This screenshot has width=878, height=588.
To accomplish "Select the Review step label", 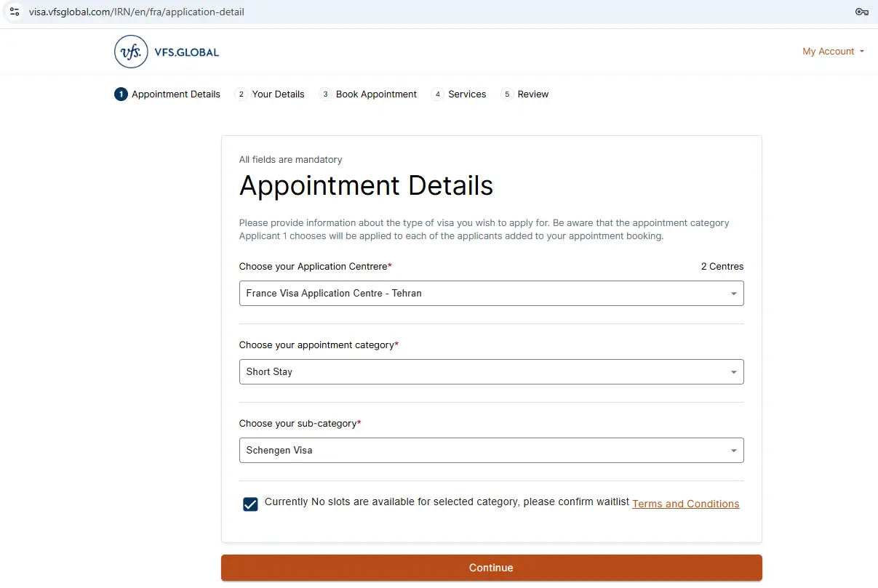I will click(533, 94).
